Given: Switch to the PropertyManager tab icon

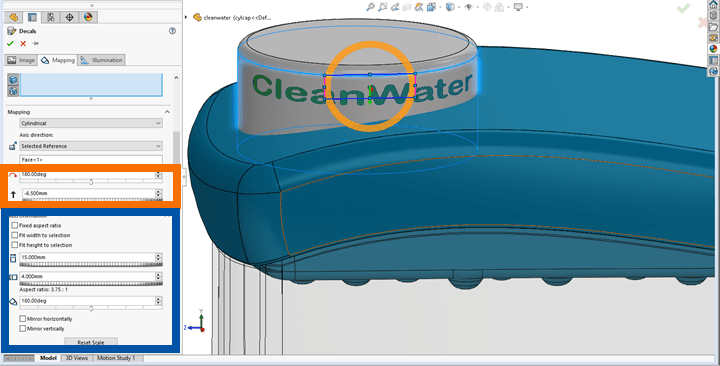Looking at the screenshot, I should point(32,17).
